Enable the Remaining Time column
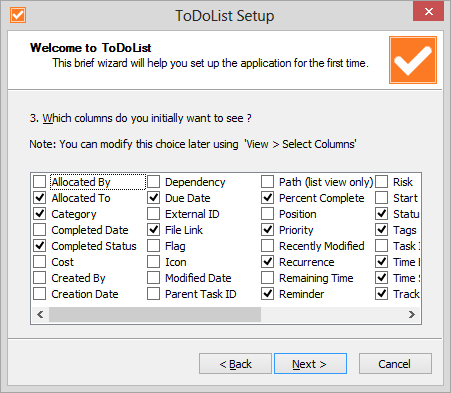This screenshot has width=451, height=393. (268, 278)
